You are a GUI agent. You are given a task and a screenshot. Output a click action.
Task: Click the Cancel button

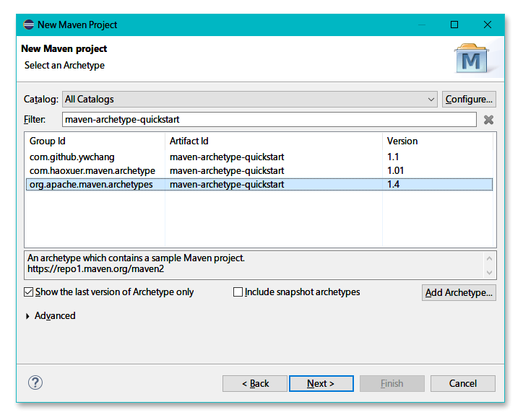pyautogui.click(x=462, y=384)
